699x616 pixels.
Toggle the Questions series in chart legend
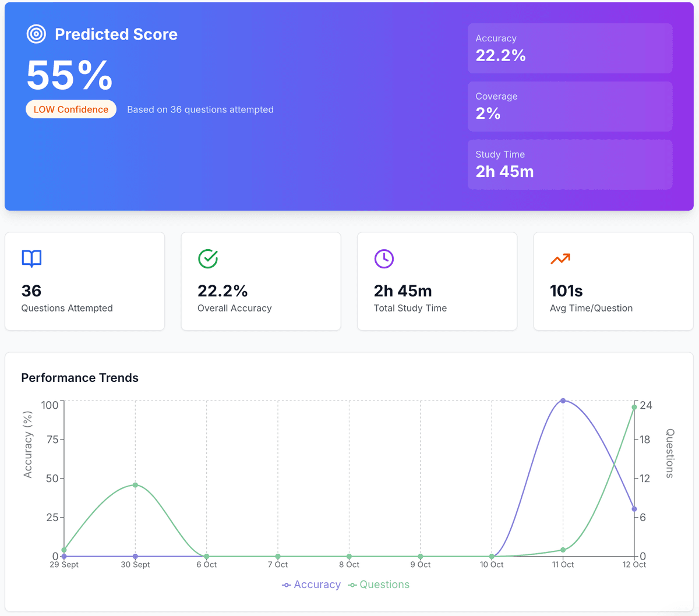click(x=384, y=585)
